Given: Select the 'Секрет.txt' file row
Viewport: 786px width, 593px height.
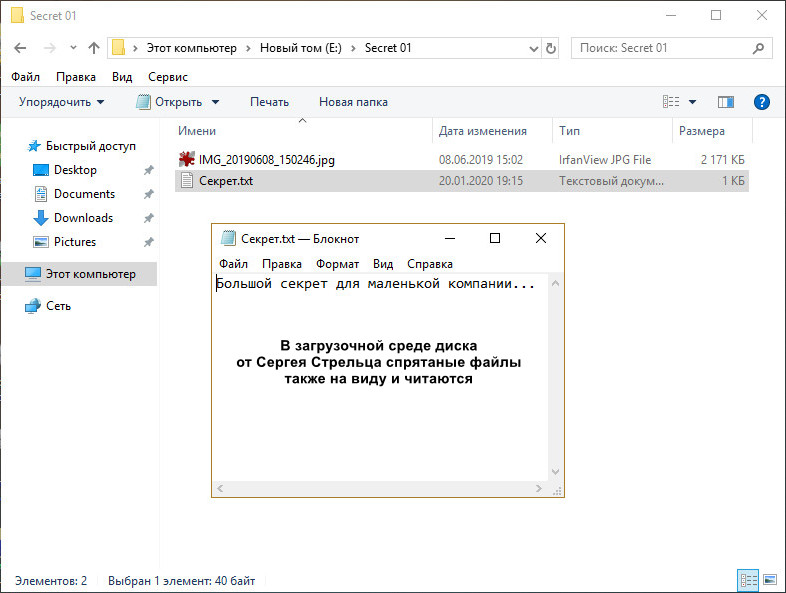Looking at the screenshot, I should 462,181.
